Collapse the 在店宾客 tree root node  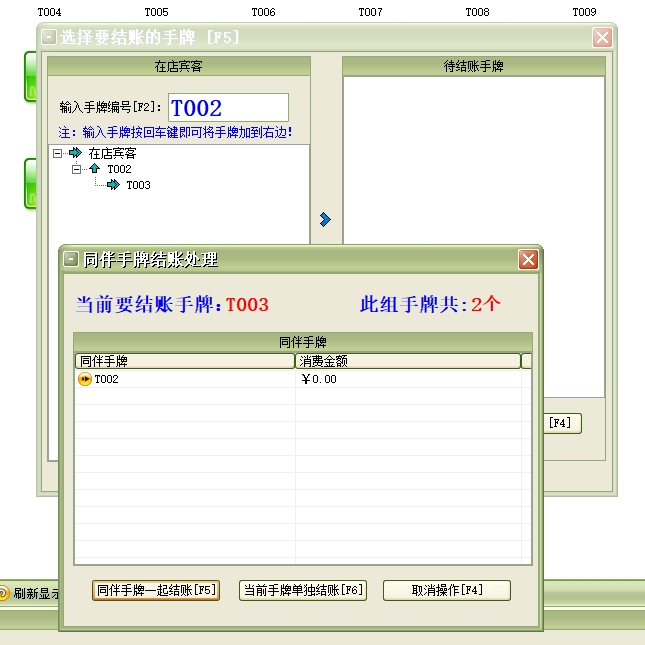click(x=58, y=153)
